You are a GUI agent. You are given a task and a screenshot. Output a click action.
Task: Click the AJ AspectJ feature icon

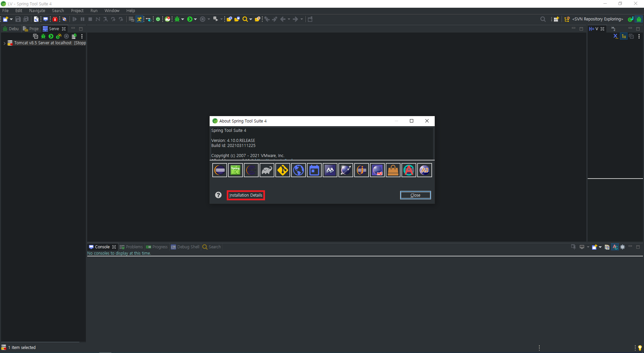425,170
